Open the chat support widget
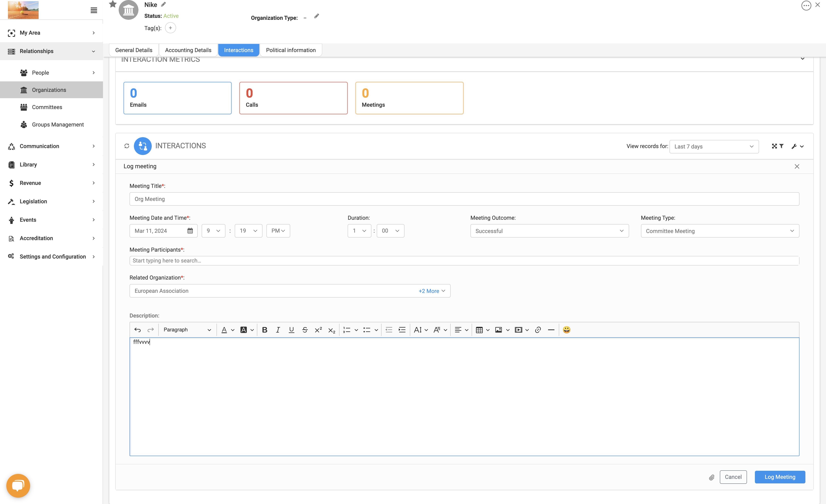 point(18,486)
